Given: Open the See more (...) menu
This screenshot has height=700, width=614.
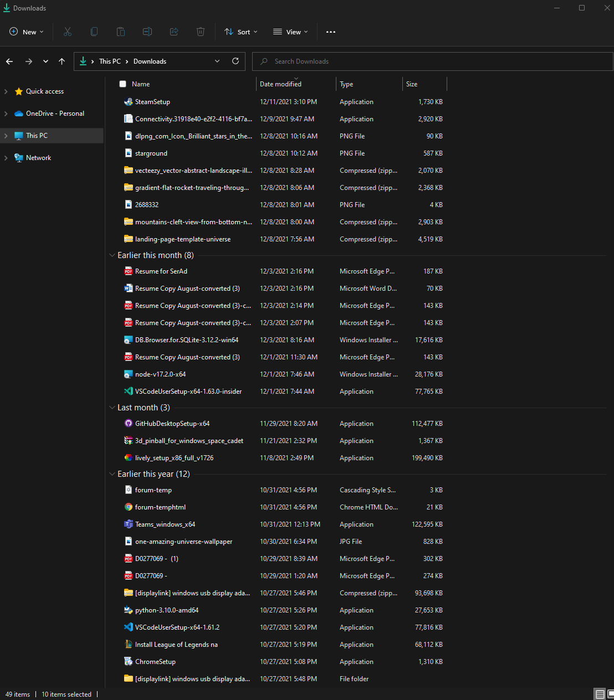Looking at the screenshot, I should pyautogui.click(x=330, y=32).
